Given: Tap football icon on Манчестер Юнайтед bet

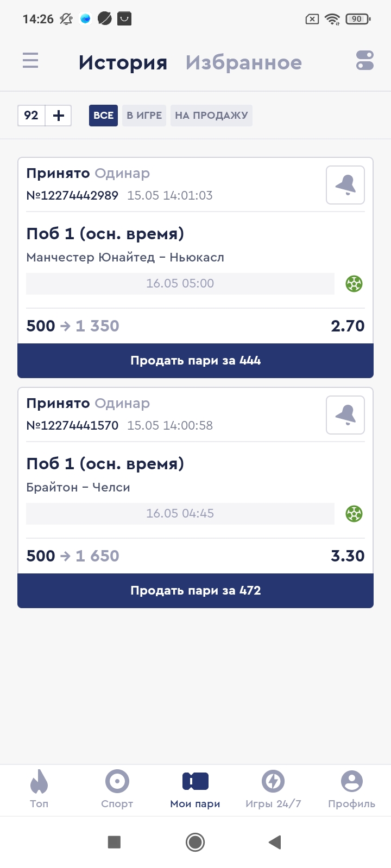Looking at the screenshot, I should click(354, 284).
